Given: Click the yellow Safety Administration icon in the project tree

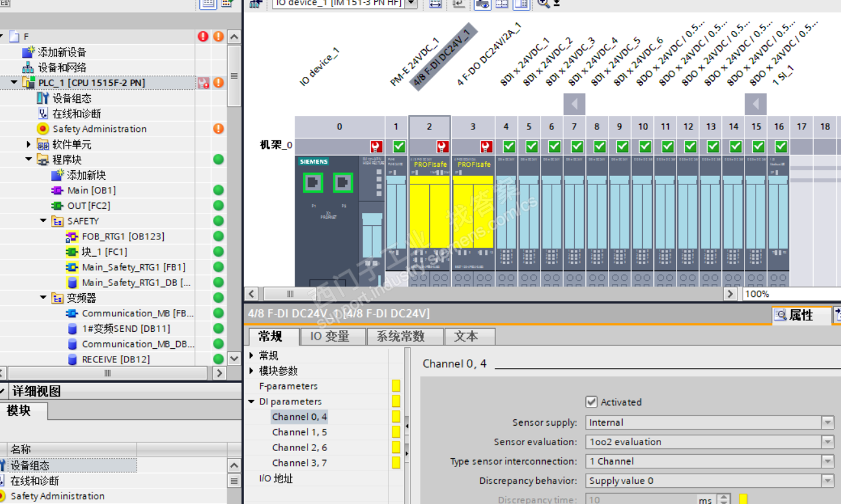Looking at the screenshot, I should (x=43, y=129).
